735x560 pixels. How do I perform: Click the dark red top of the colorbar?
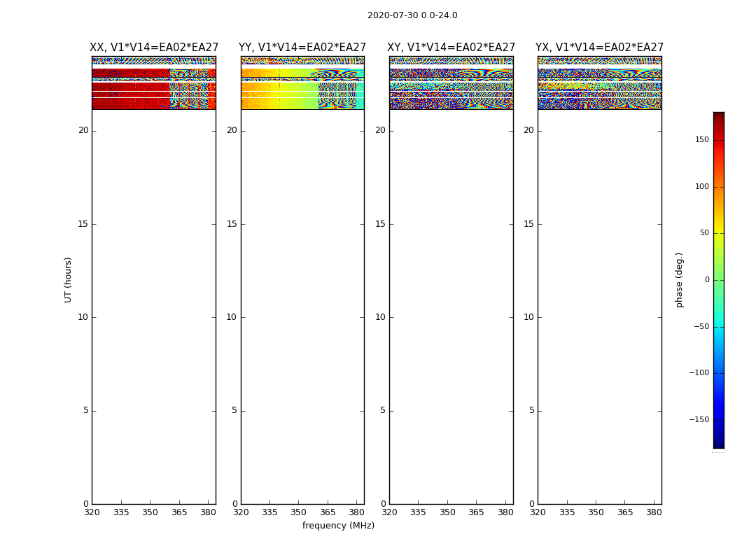point(718,118)
